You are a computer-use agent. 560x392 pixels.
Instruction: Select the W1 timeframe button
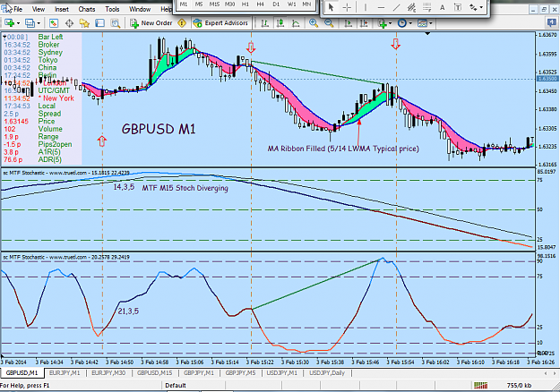[291, 4]
